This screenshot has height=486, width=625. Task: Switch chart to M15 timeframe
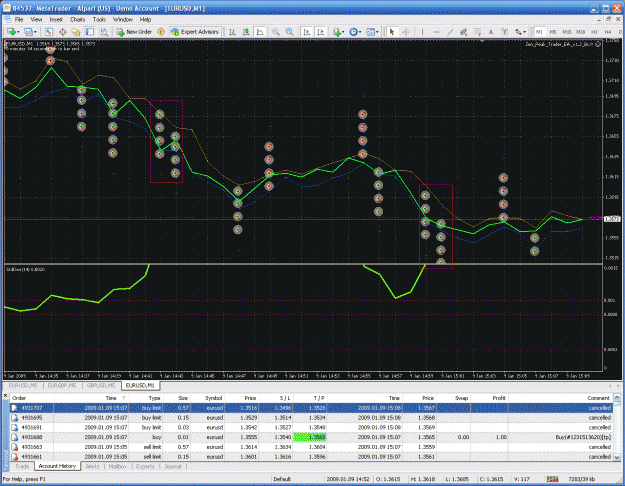566,32
